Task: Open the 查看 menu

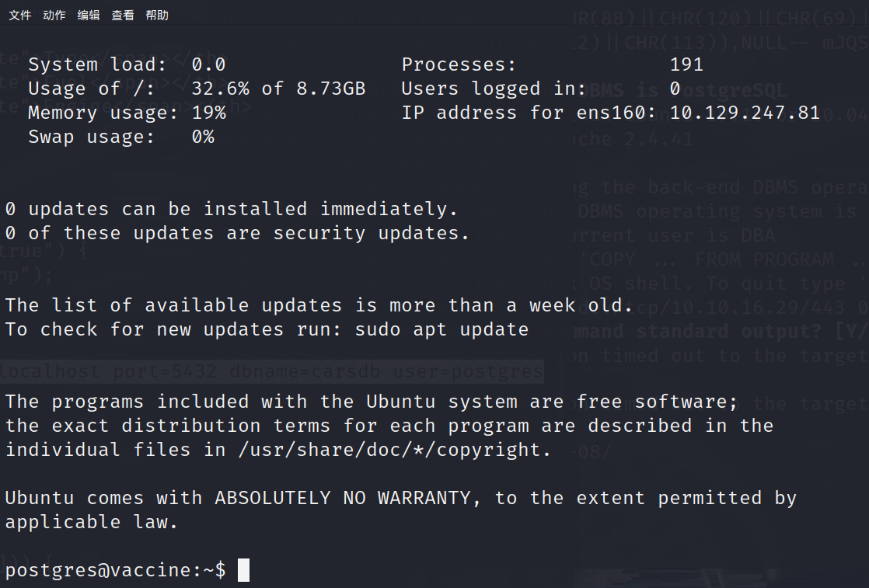Action: click(x=123, y=16)
